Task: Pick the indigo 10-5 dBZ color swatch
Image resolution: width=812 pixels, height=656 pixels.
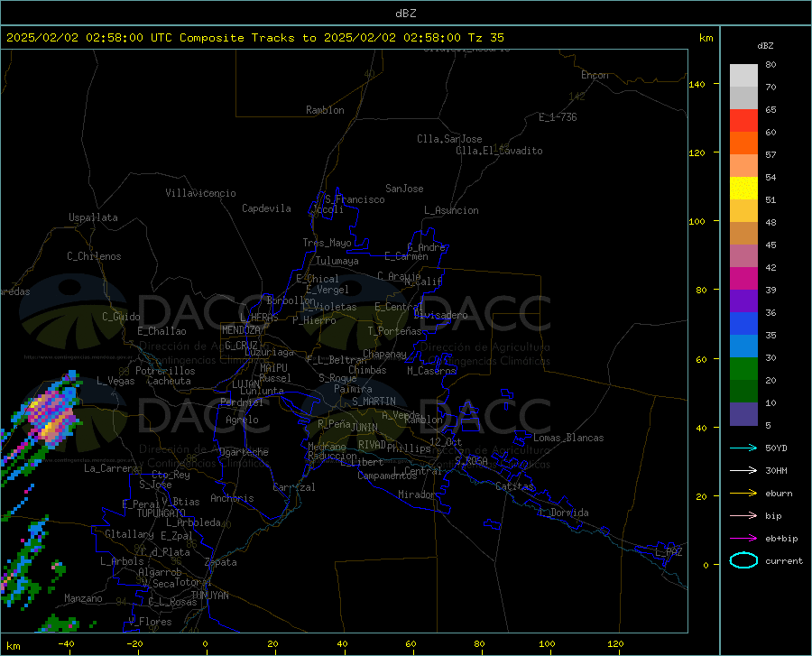Action: 743,414
